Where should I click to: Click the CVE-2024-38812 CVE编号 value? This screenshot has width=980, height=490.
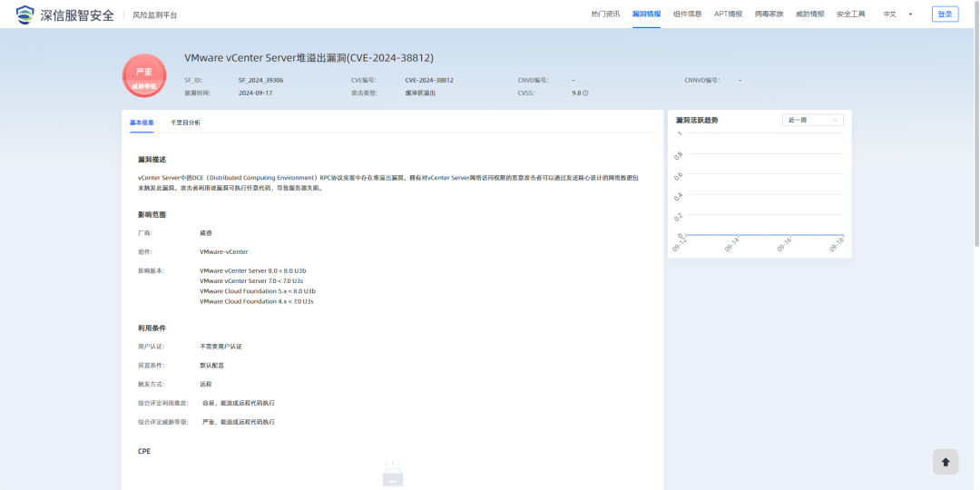(429, 81)
